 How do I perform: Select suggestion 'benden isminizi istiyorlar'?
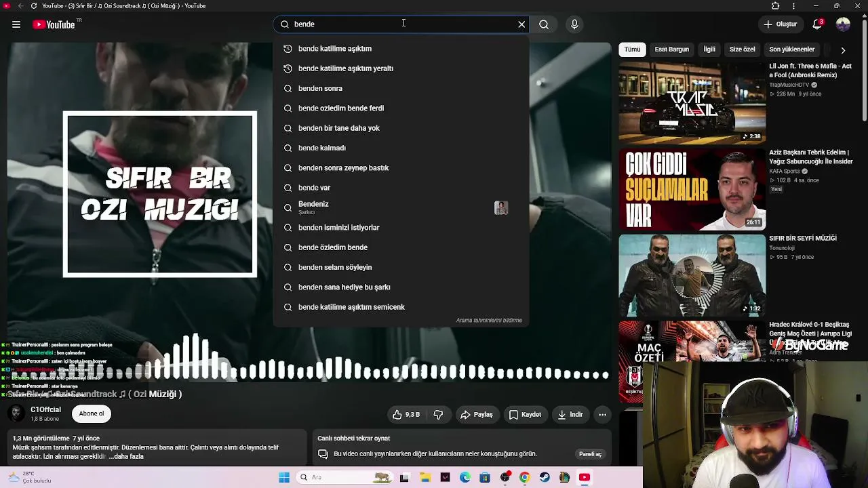tap(401, 228)
